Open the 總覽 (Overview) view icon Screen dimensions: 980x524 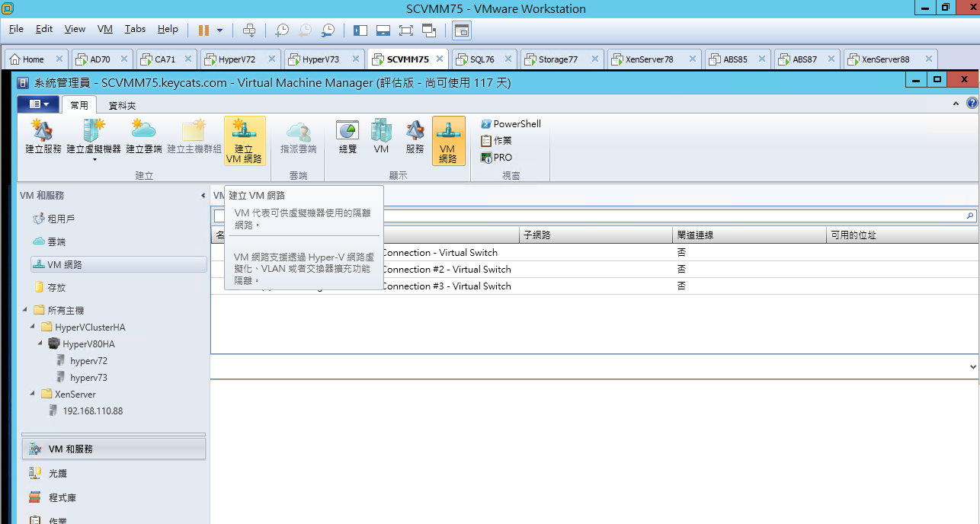(347, 137)
